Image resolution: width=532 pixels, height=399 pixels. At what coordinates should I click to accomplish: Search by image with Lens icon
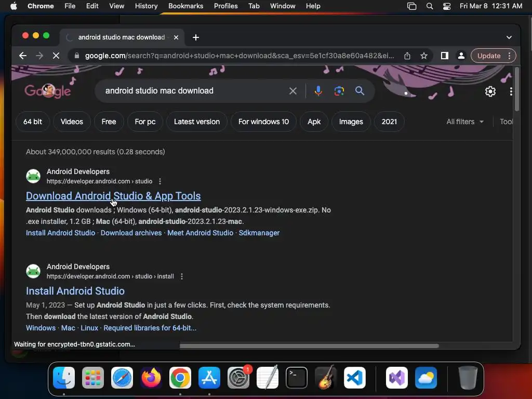339,91
